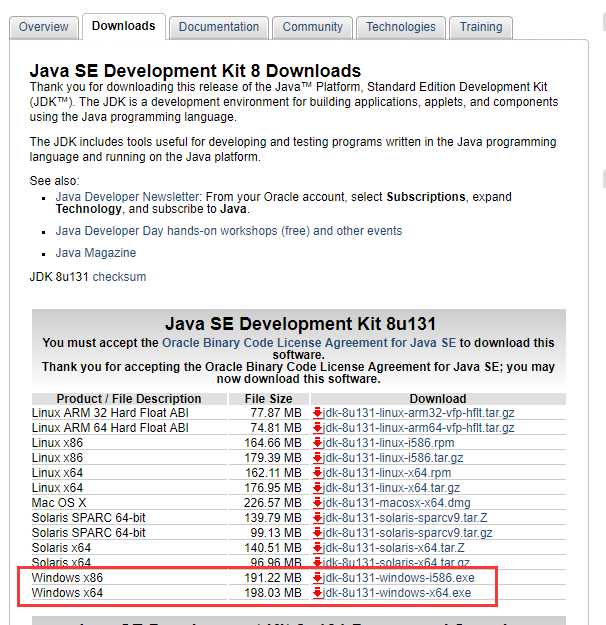This screenshot has height=625, width=606.
Task: Click the '226.57 MB' file size
Action: point(273,503)
